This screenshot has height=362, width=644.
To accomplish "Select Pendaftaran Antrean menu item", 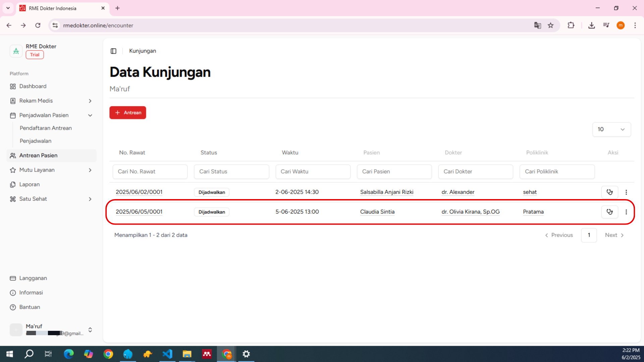I will click(46, 128).
